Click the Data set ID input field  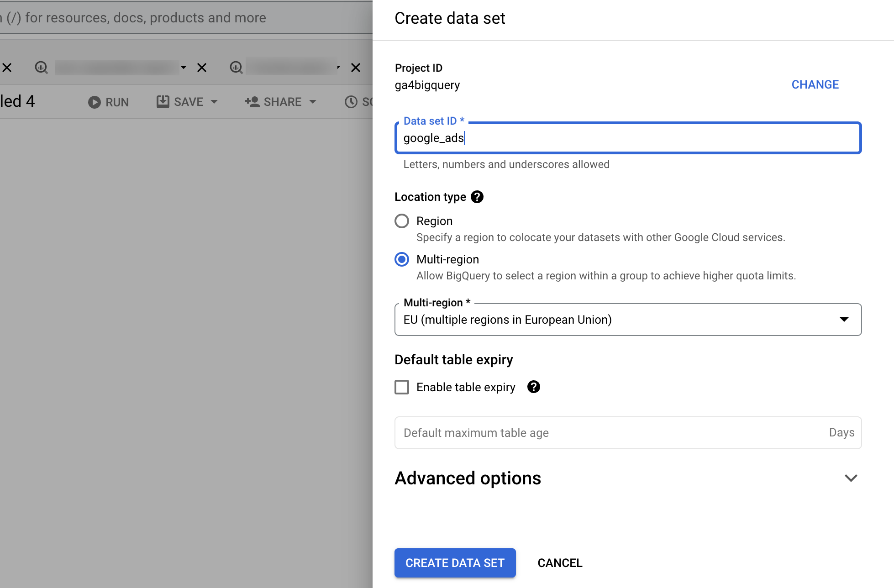(627, 138)
